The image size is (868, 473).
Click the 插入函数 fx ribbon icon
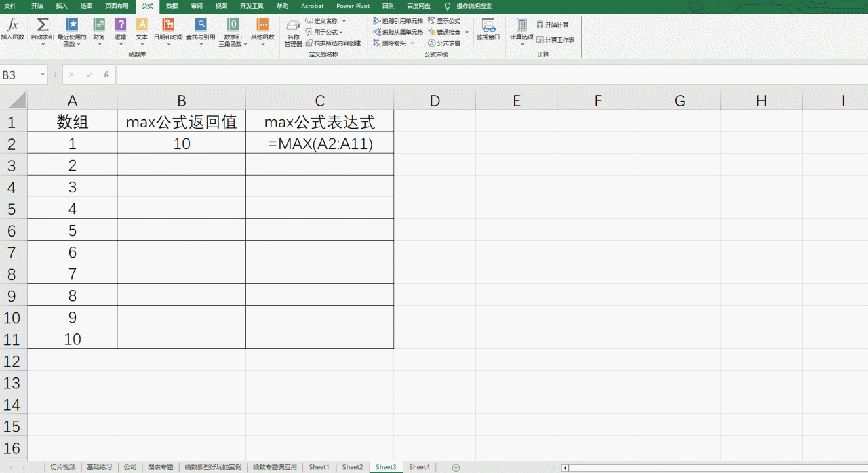click(12, 25)
